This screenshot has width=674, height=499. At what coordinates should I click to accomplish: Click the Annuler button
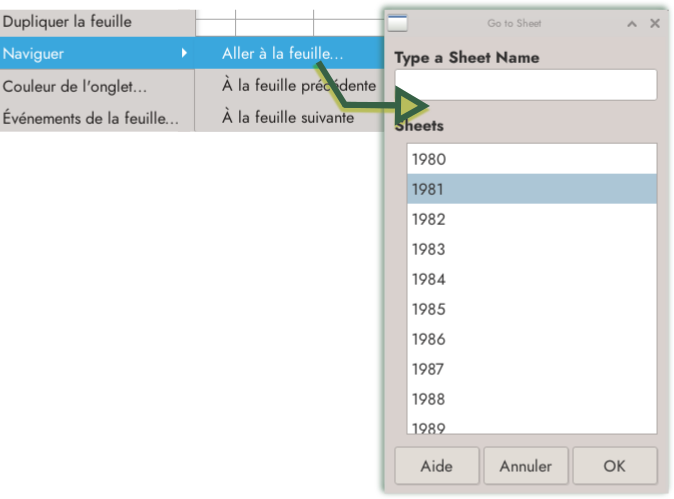pyautogui.click(x=526, y=466)
